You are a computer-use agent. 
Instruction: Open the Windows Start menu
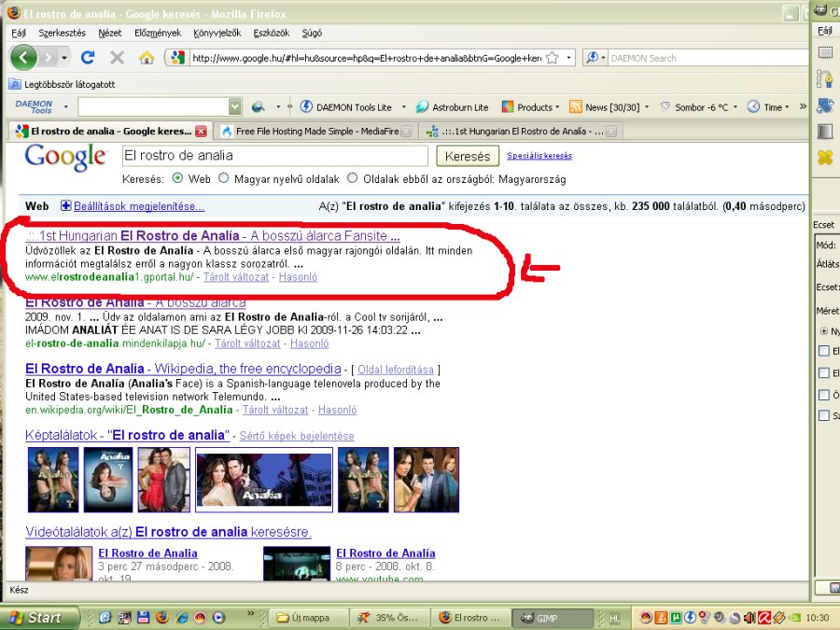[x=39, y=618]
